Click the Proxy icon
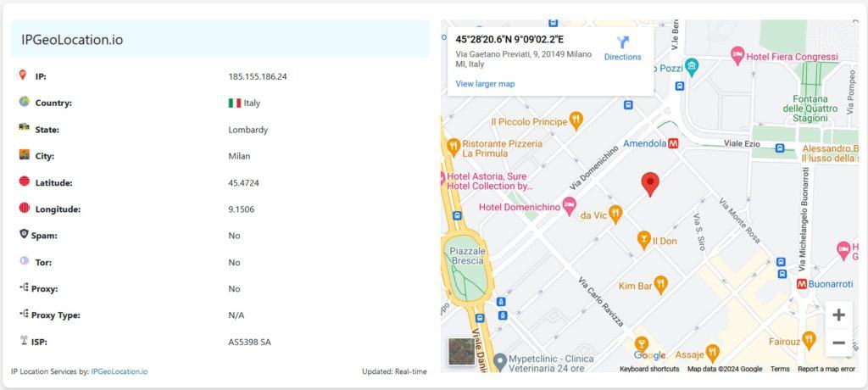Viewport: 868px width, 390px height. pos(24,287)
